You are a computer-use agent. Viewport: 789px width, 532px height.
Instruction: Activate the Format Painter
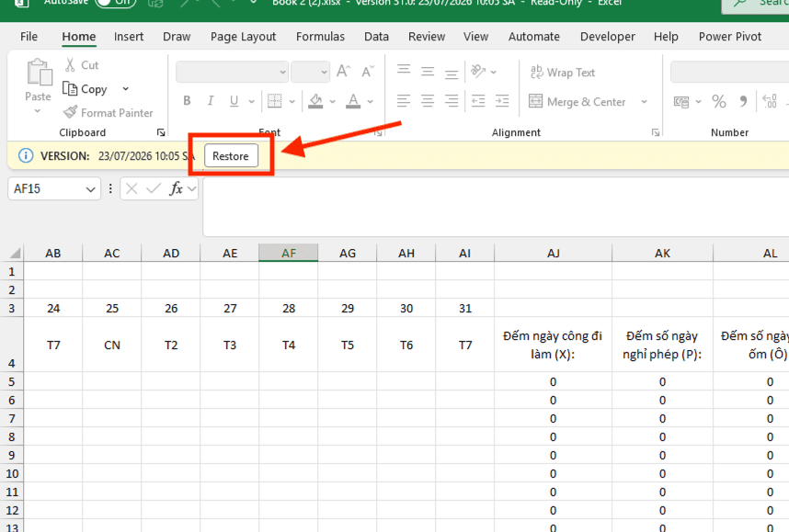(x=109, y=113)
